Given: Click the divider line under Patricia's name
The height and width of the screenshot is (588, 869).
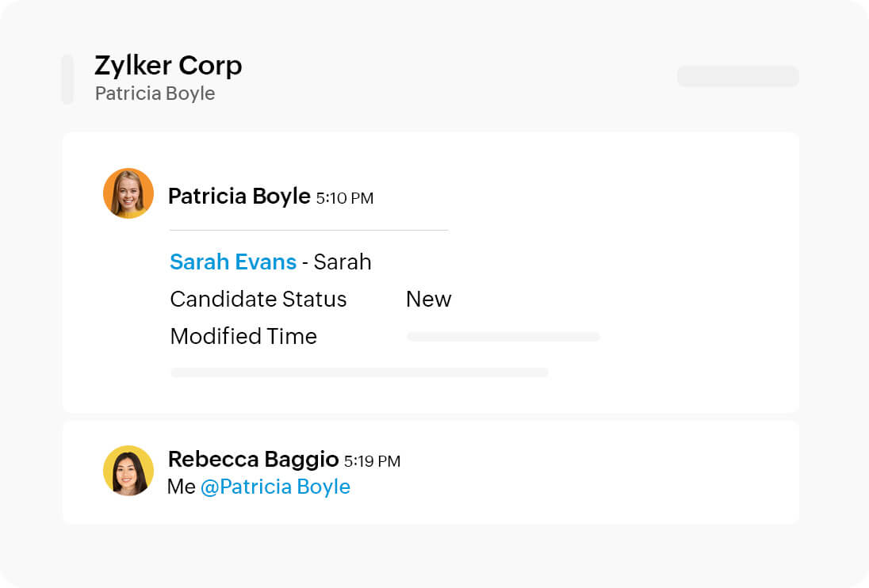Looking at the screenshot, I should [308, 230].
